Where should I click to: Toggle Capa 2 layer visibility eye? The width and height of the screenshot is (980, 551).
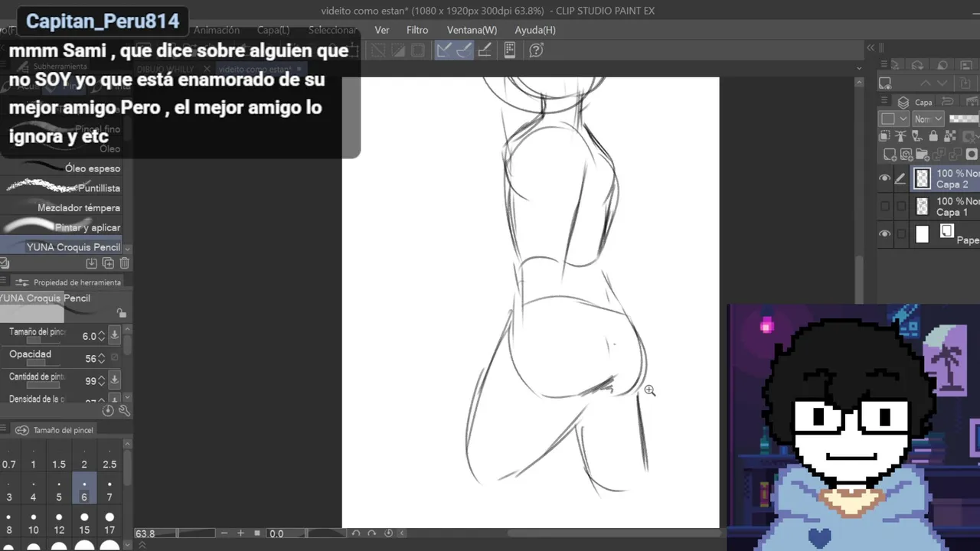[885, 178]
